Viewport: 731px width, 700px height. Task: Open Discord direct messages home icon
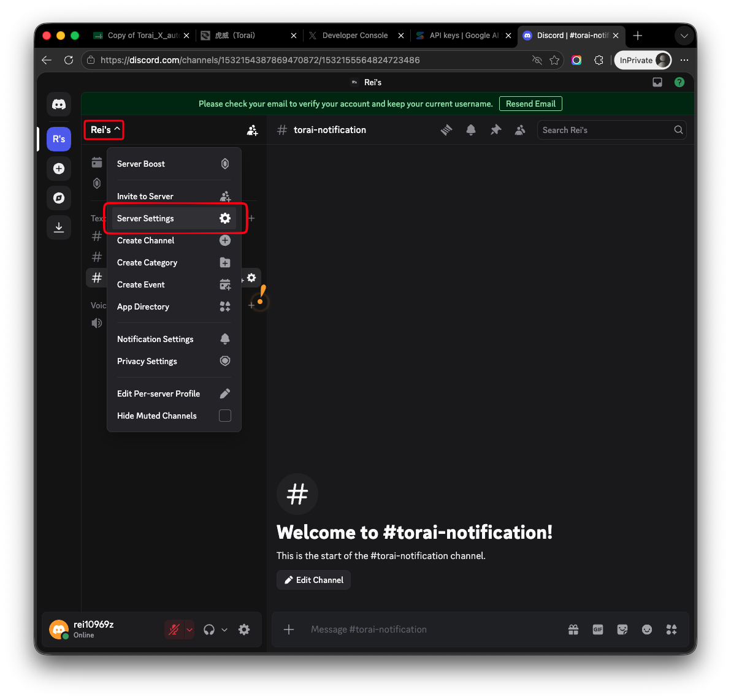coord(59,104)
